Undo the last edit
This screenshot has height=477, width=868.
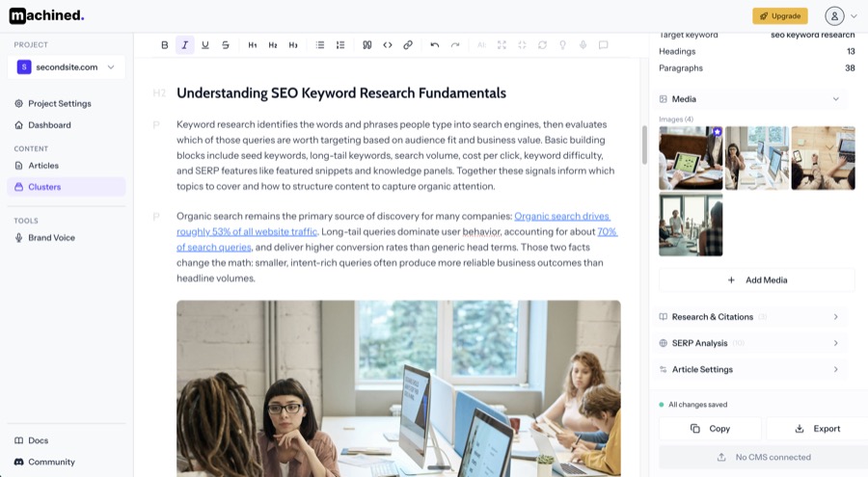pyautogui.click(x=435, y=45)
